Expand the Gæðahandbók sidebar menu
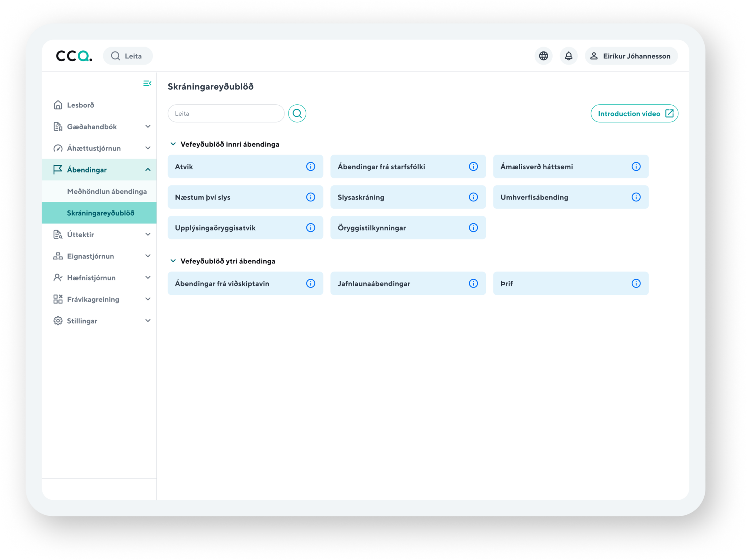 coord(148,127)
